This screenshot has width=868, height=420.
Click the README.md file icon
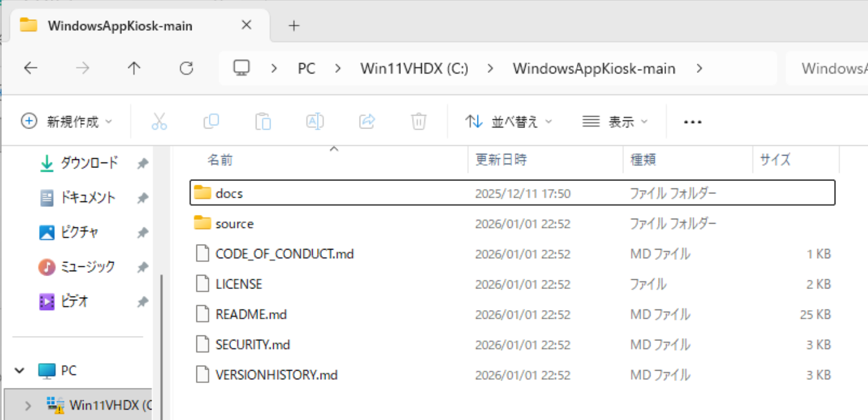tap(203, 314)
